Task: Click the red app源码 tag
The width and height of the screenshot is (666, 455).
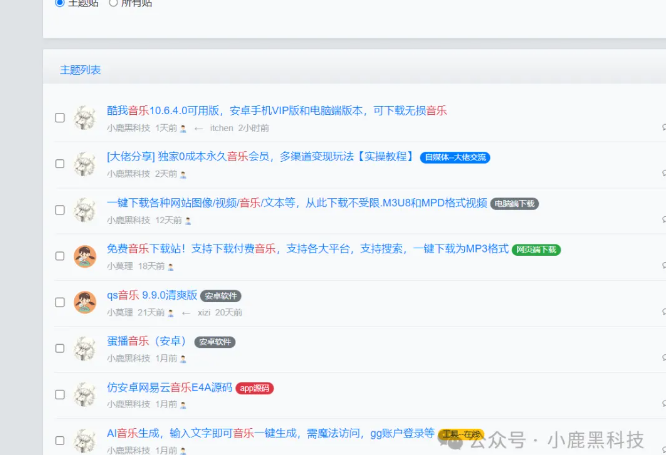Action: [255, 388]
